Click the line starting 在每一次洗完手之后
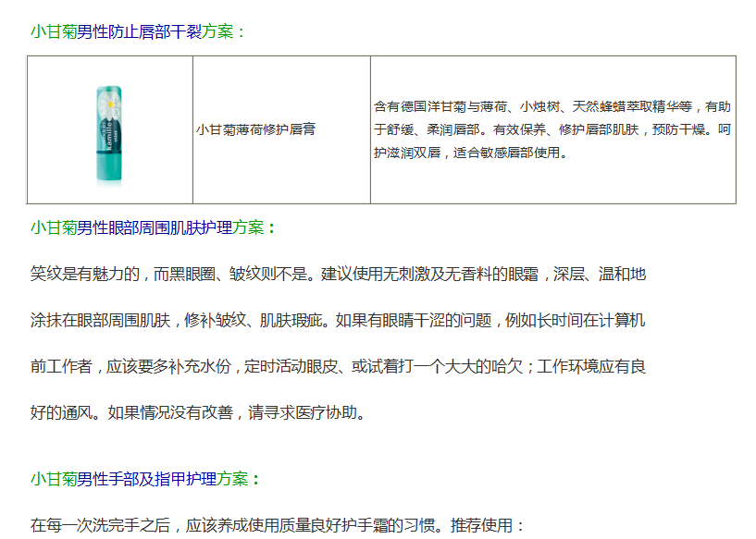 click(278, 525)
